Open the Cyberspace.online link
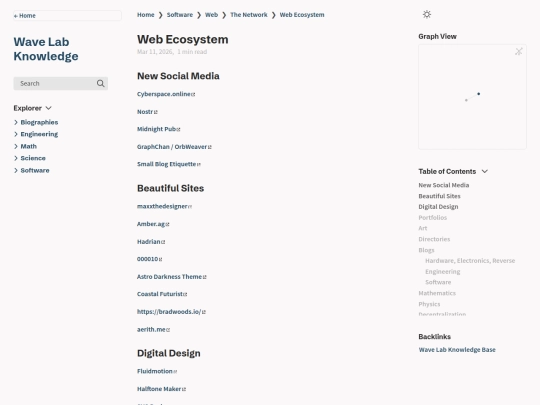 pyautogui.click(x=166, y=94)
